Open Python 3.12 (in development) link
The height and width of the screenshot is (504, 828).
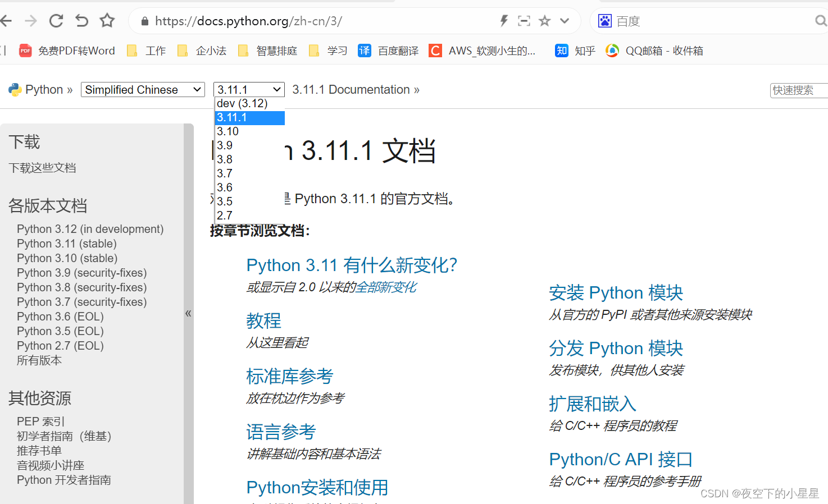[90, 229]
